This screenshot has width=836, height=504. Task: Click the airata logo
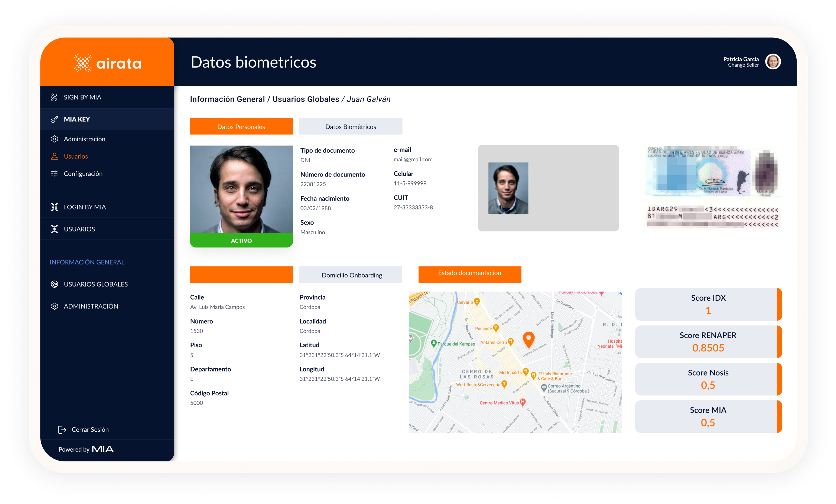[107, 63]
